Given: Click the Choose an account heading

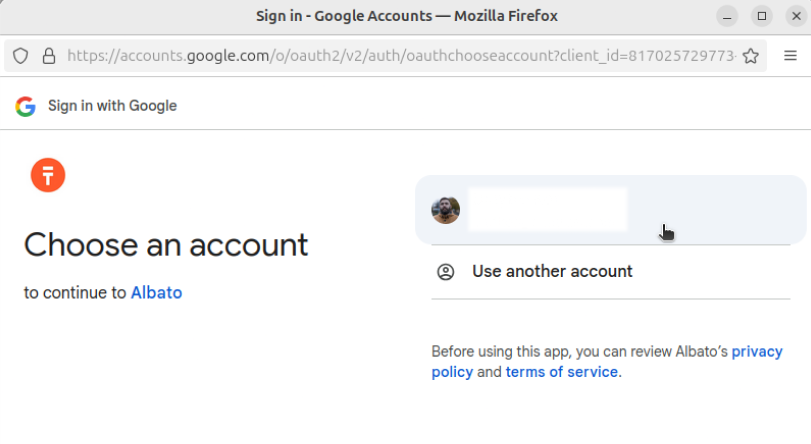Looking at the screenshot, I should [x=166, y=245].
